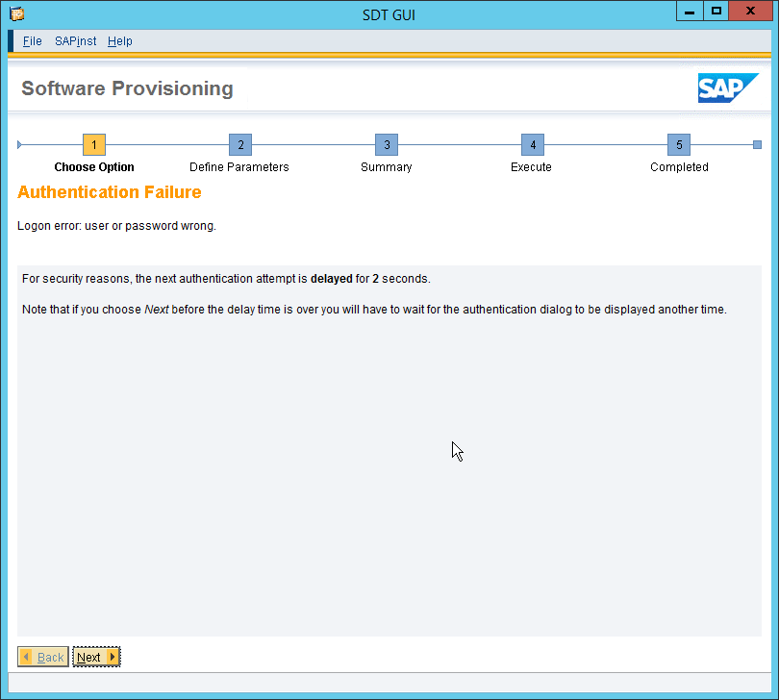
Task: Close the SDT GUI window
Action: pos(750,12)
